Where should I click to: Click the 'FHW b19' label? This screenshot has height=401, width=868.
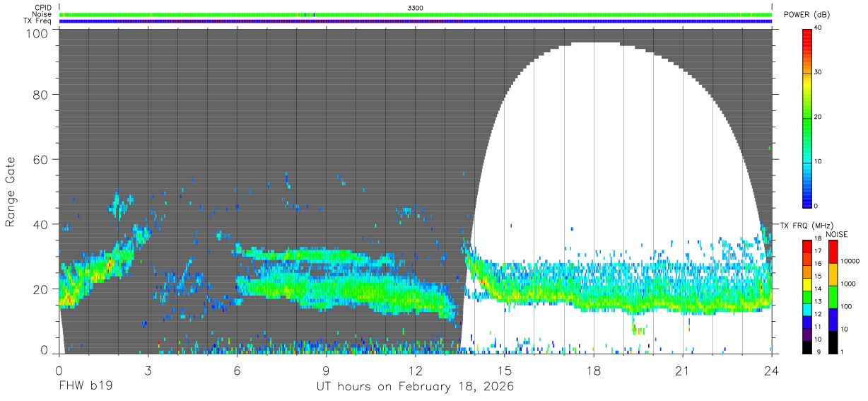86,387
